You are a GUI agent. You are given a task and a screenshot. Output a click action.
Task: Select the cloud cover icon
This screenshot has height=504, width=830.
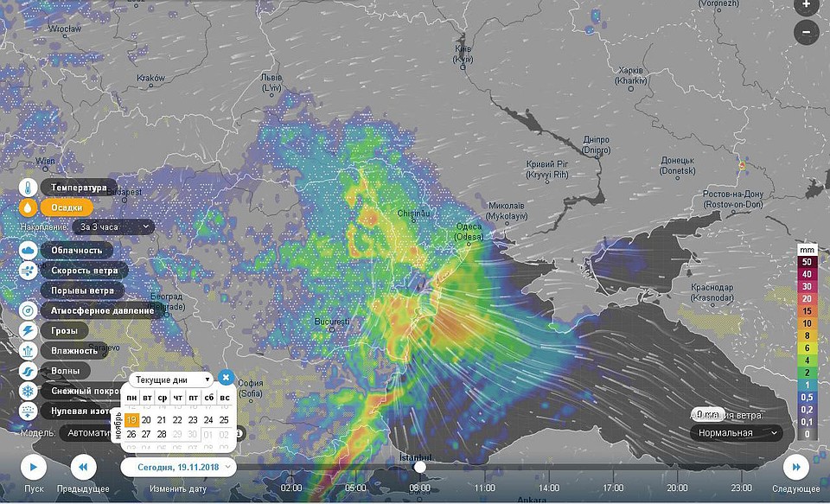[28, 250]
